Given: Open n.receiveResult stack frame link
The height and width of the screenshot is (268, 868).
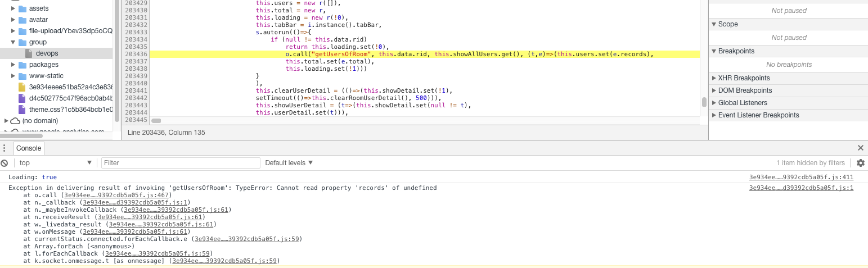Looking at the screenshot, I should tap(150, 217).
